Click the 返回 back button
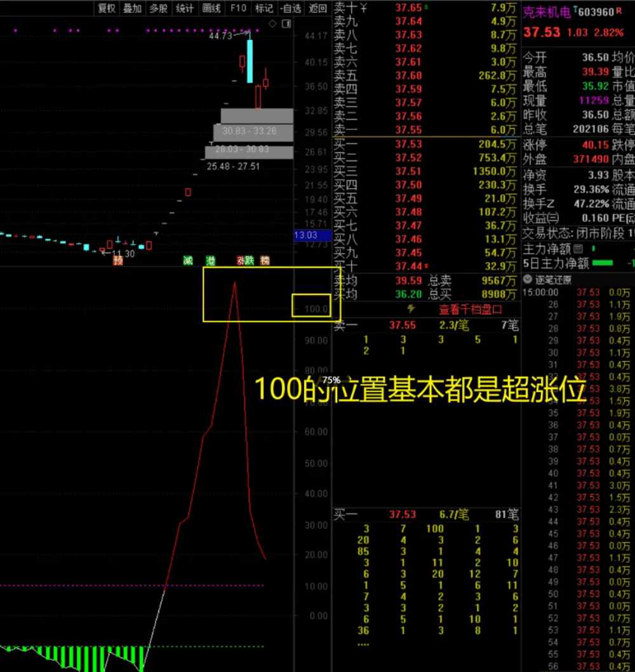Viewport: 635px width, 672px height. click(x=317, y=8)
